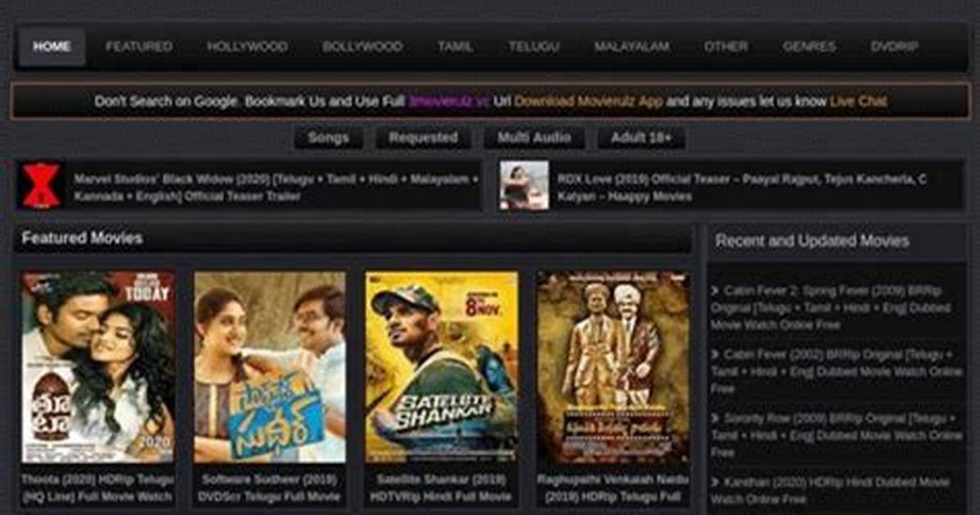Open RDX Love teaser thumbnail

click(x=524, y=185)
